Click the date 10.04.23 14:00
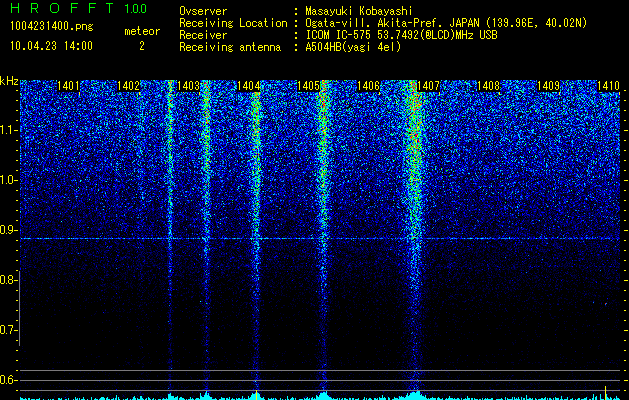The image size is (629, 400). point(51,46)
